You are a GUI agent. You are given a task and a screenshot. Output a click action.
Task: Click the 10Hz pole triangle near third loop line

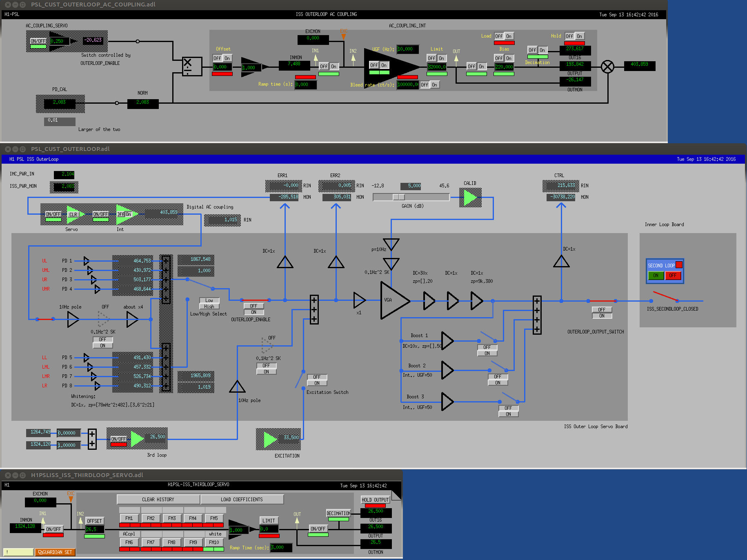(x=237, y=387)
